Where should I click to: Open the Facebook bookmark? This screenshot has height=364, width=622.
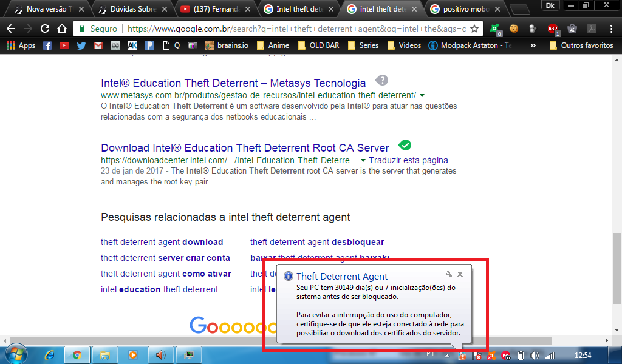coord(47,45)
